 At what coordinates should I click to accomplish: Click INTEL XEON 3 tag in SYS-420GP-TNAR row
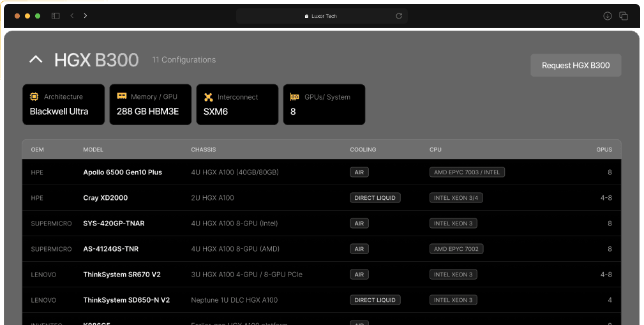[x=453, y=223]
